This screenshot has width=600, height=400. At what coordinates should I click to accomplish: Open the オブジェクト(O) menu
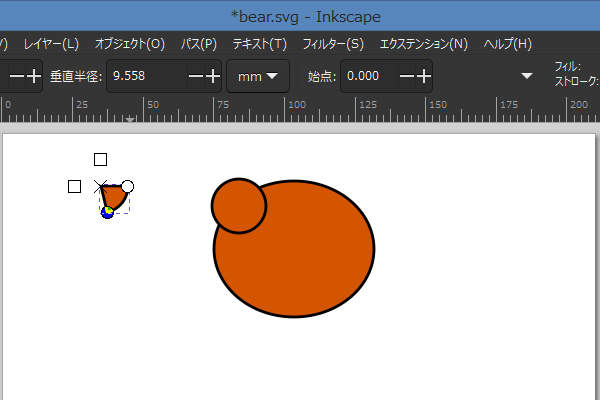tap(130, 44)
